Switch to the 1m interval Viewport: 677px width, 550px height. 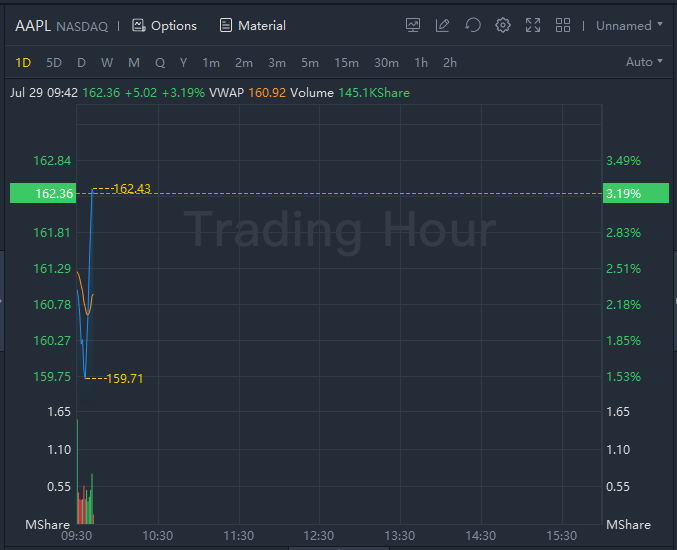[x=211, y=63]
